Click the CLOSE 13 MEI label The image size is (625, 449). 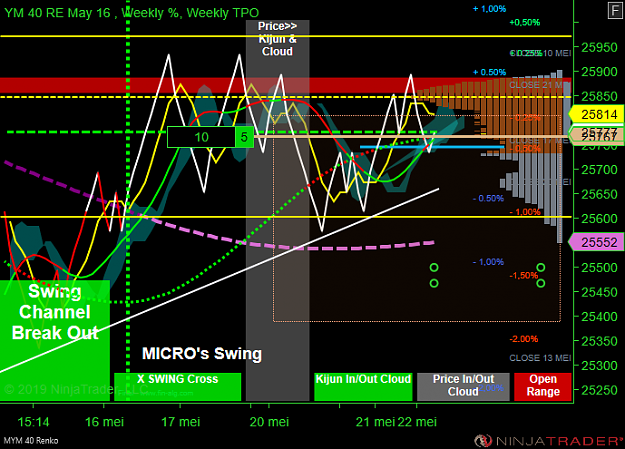[x=540, y=358]
